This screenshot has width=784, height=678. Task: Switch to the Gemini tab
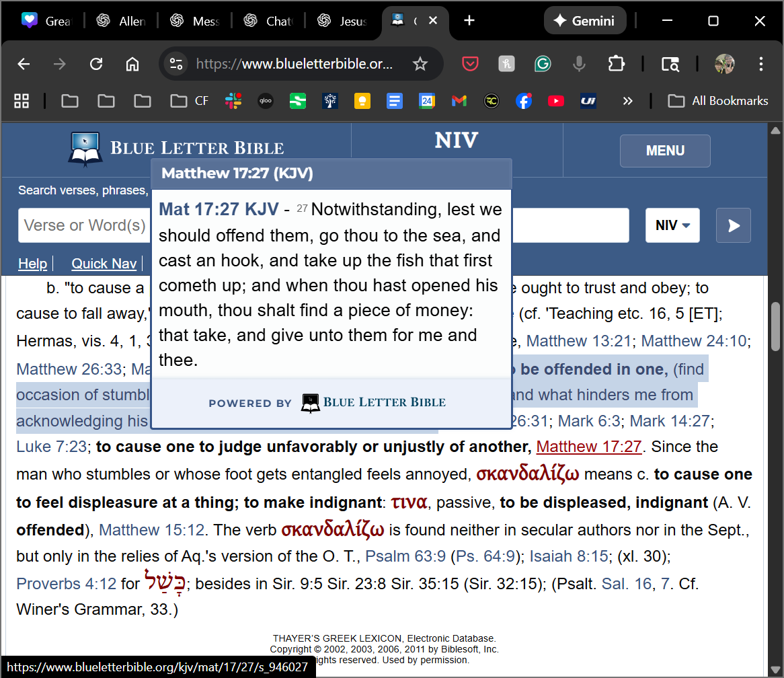(585, 21)
